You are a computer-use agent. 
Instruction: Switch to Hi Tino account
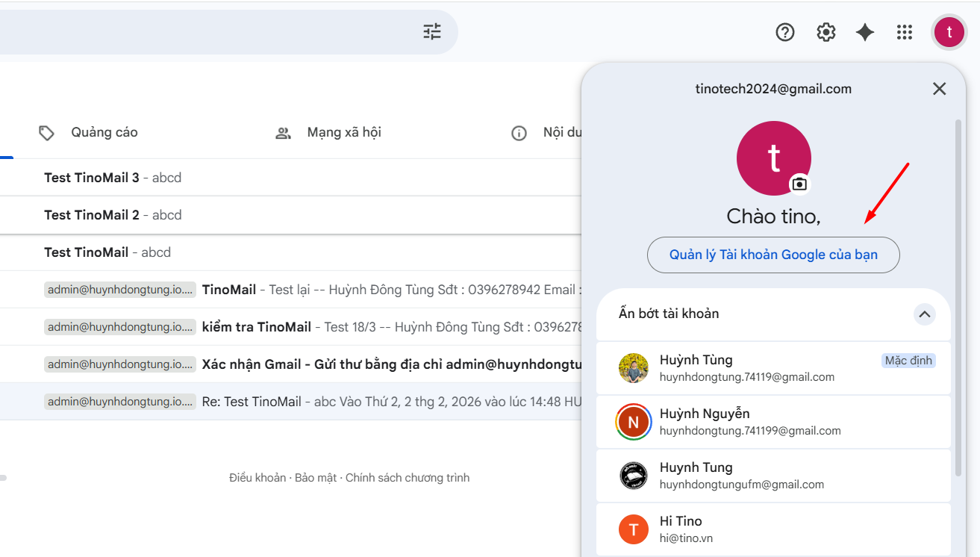click(773, 529)
